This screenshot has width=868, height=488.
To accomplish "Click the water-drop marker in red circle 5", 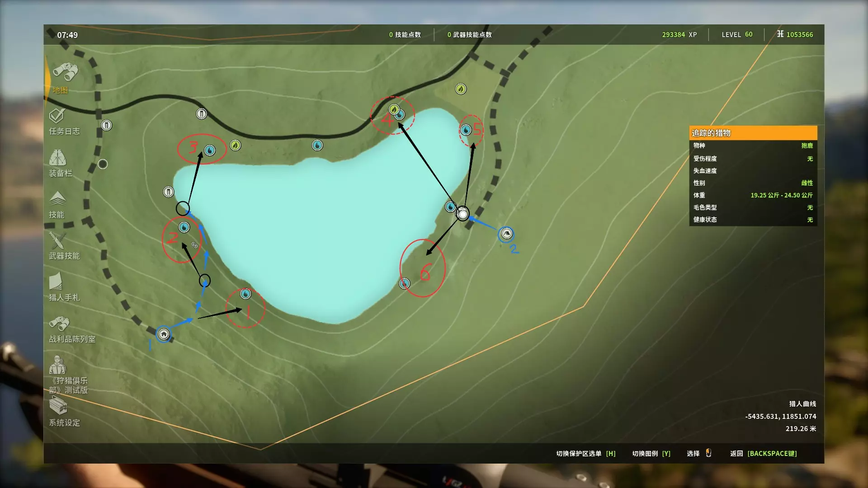I will point(466,130).
